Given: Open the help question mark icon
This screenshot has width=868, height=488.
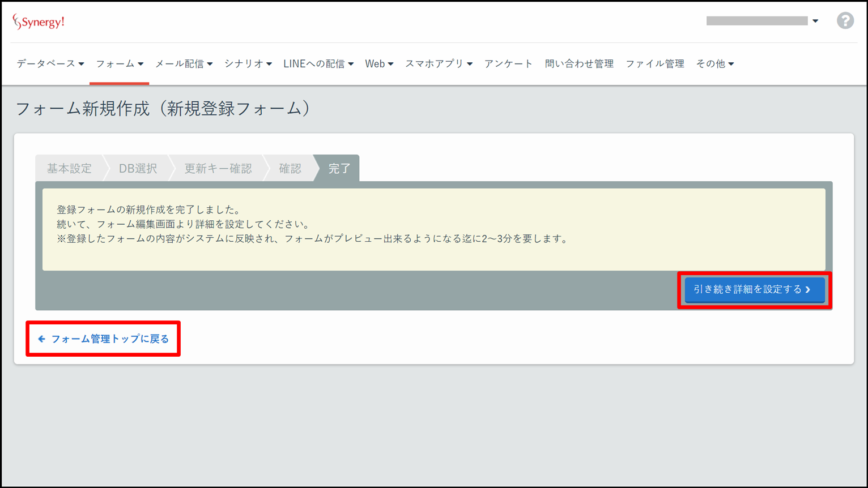Looking at the screenshot, I should coord(845,21).
